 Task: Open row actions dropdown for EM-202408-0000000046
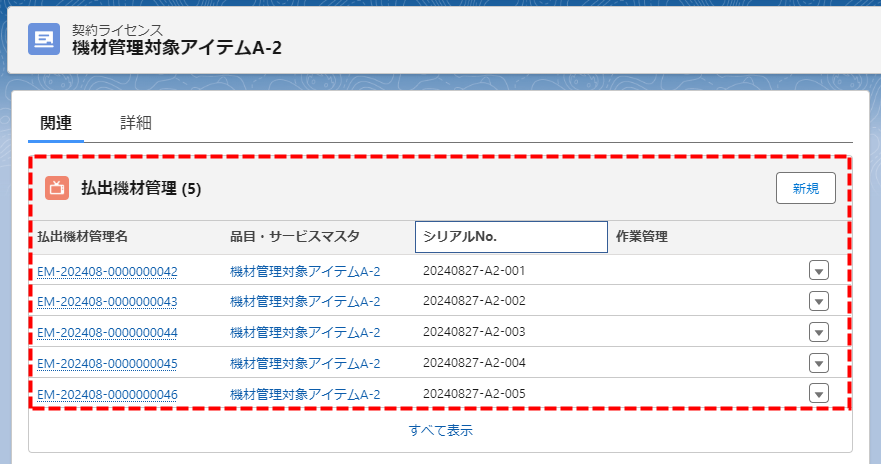(819, 394)
